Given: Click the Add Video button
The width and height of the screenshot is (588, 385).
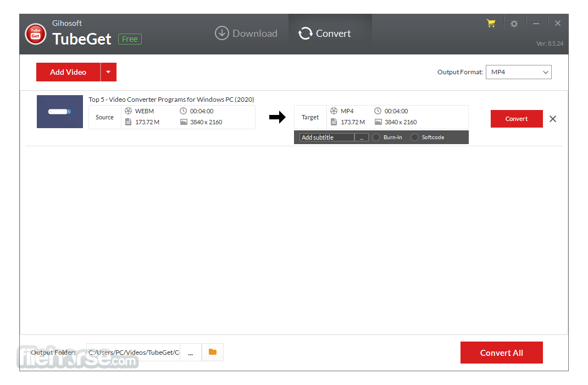Looking at the screenshot, I should pyautogui.click(x=68, y=72).
